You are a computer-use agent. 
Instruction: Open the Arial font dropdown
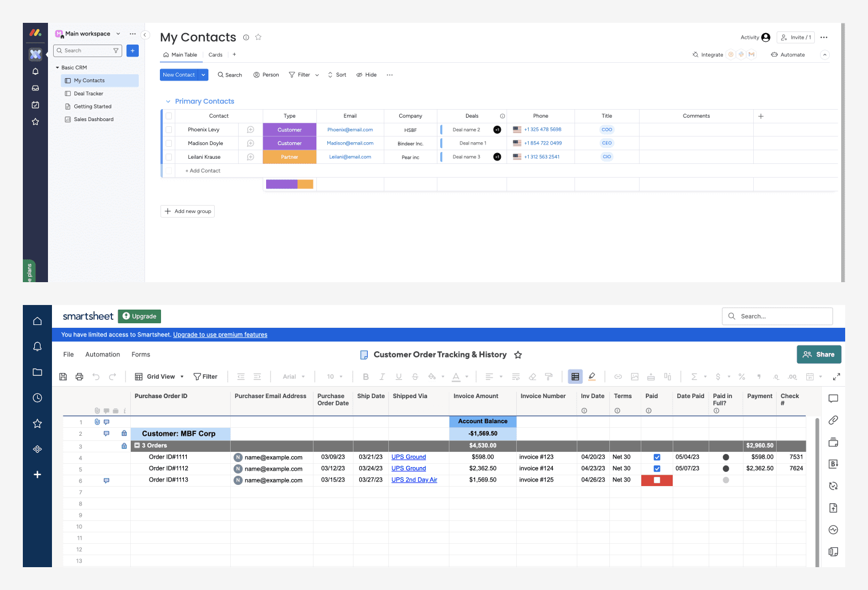pos(294,377)
